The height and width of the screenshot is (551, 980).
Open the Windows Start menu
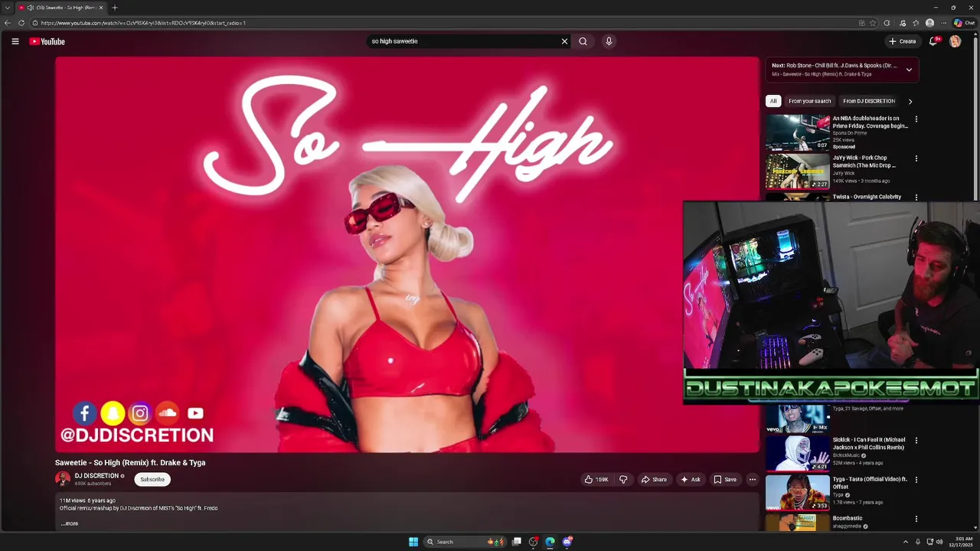[x=413, y=542]
